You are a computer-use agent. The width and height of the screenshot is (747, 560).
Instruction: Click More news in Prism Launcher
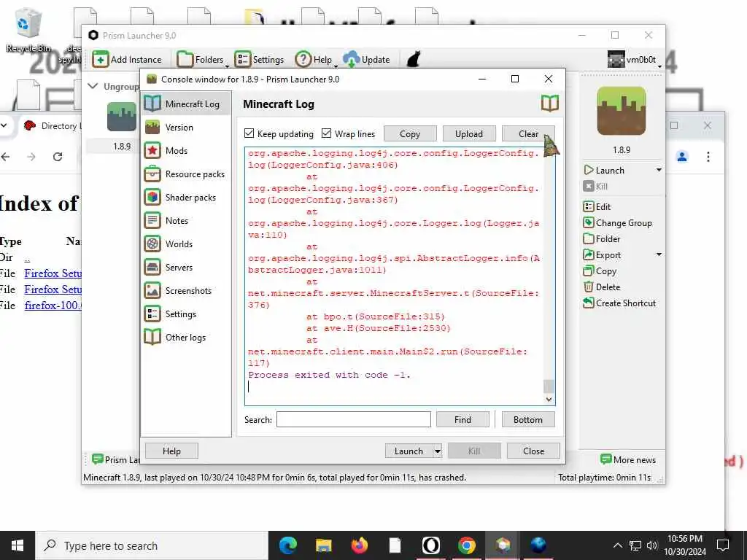628,459
